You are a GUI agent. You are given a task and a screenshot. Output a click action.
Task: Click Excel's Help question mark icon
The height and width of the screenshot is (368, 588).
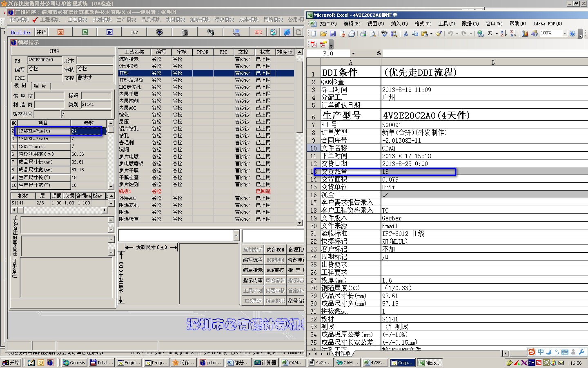click(572, 34)
